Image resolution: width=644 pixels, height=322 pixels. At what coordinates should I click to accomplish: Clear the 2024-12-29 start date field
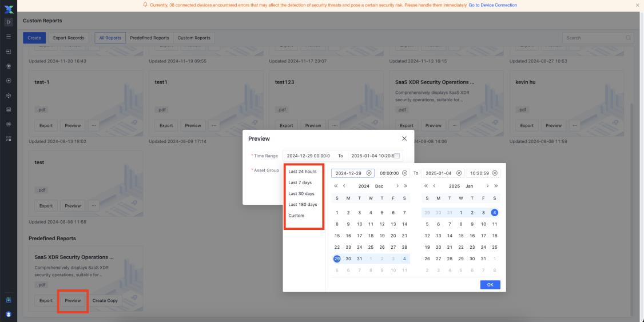coord(369,173)
